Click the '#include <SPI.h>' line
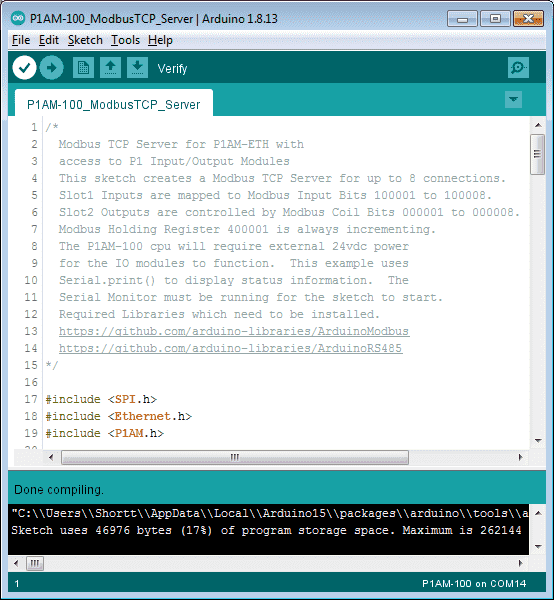 101,399
